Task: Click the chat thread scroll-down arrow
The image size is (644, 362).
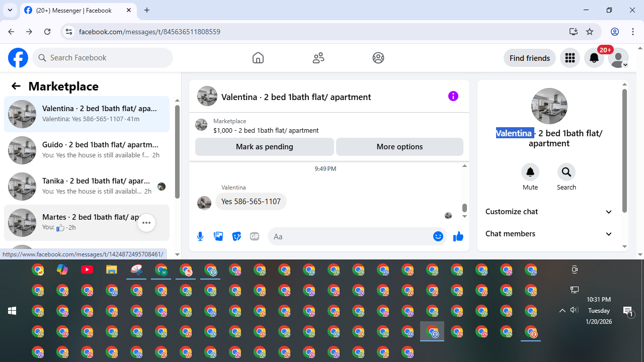Action: click(x=464, y=216)
